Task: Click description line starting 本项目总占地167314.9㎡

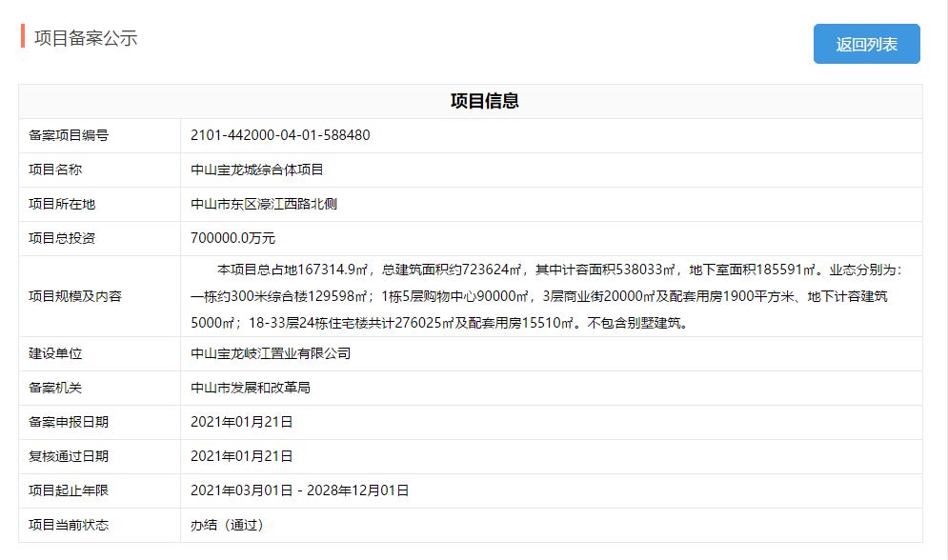Action: pos(560,270)
